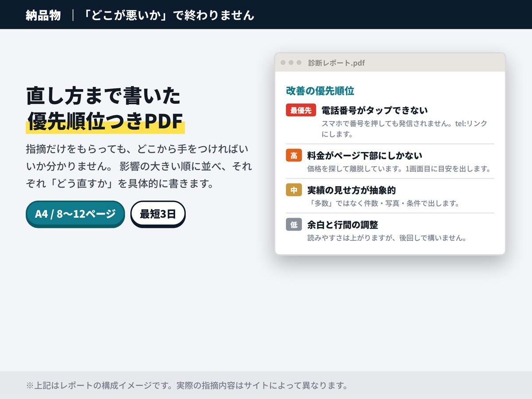Click the 納品物 header label

click(x=43, y=15)
